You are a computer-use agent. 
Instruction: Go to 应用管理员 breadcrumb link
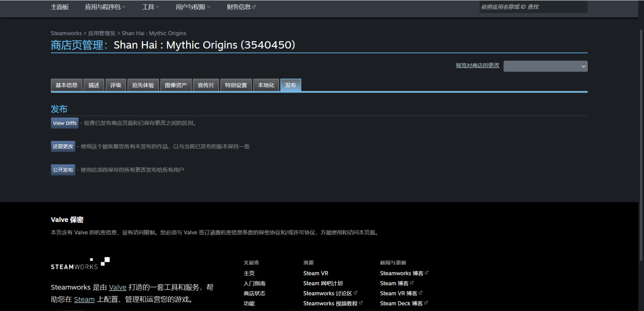pos(101,33)
